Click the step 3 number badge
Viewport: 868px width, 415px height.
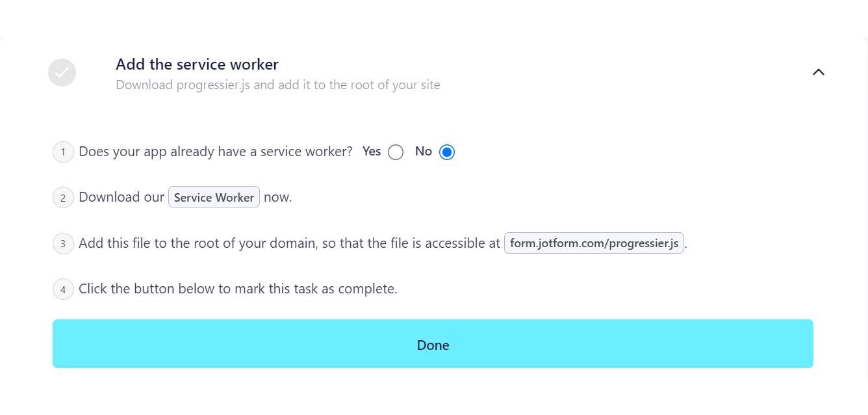pyautogui.click(x=63, y=244)
